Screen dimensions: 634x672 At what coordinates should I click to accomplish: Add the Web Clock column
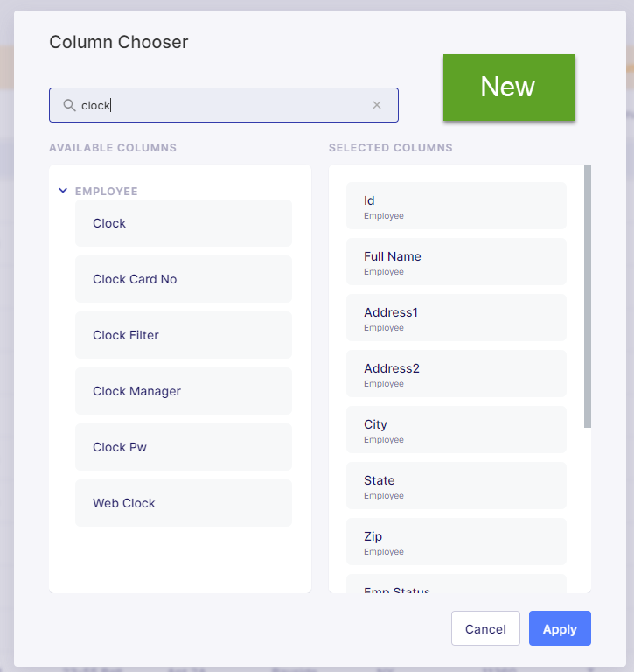pos(184,503)
